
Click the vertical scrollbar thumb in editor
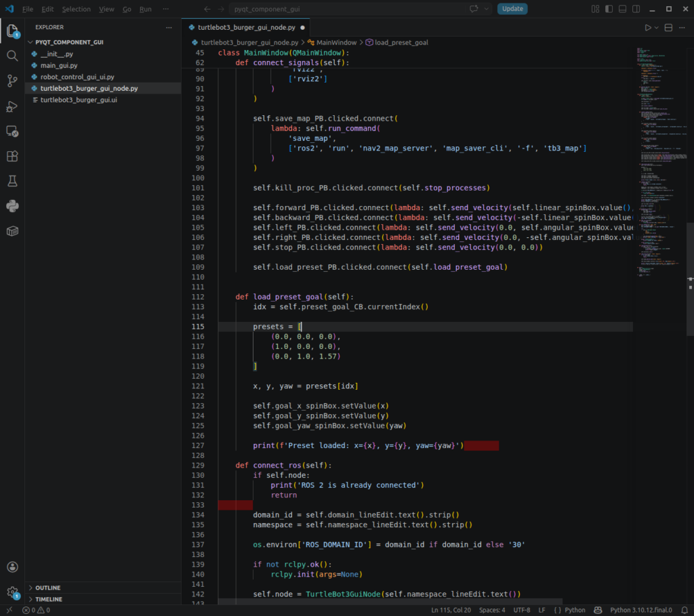tap(690, 279)
